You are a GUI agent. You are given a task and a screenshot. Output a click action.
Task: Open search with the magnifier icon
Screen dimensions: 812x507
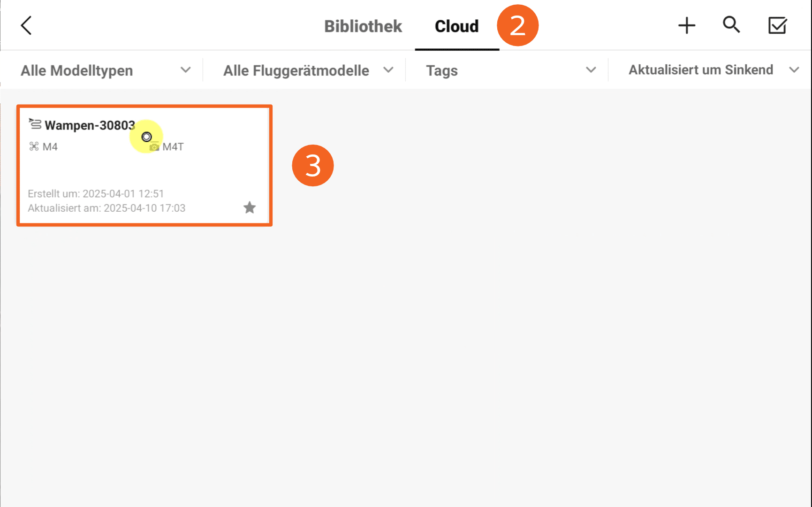tap(731, 25)
